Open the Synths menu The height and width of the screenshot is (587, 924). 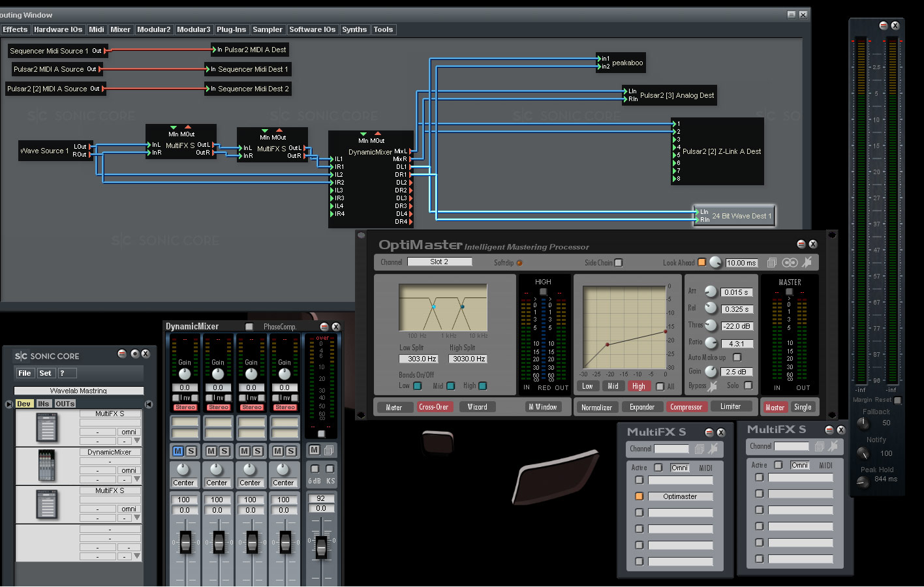[x=354, y=29]
